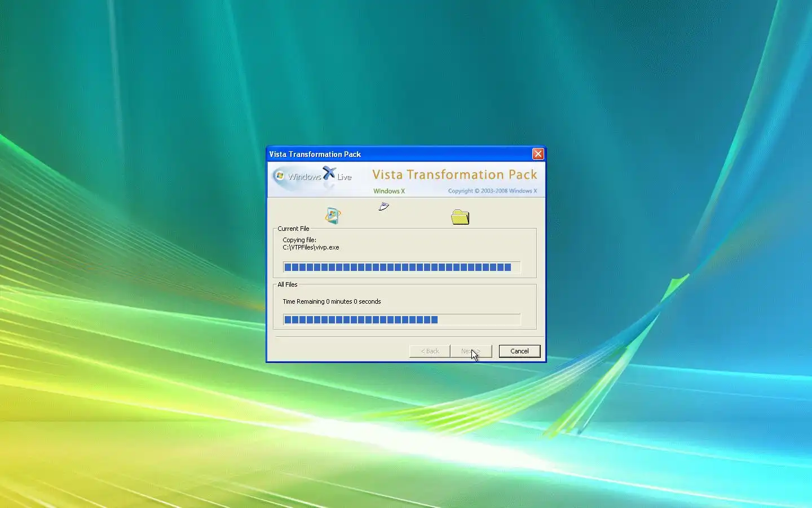Click the disabled Next button

tap(471, 351)
